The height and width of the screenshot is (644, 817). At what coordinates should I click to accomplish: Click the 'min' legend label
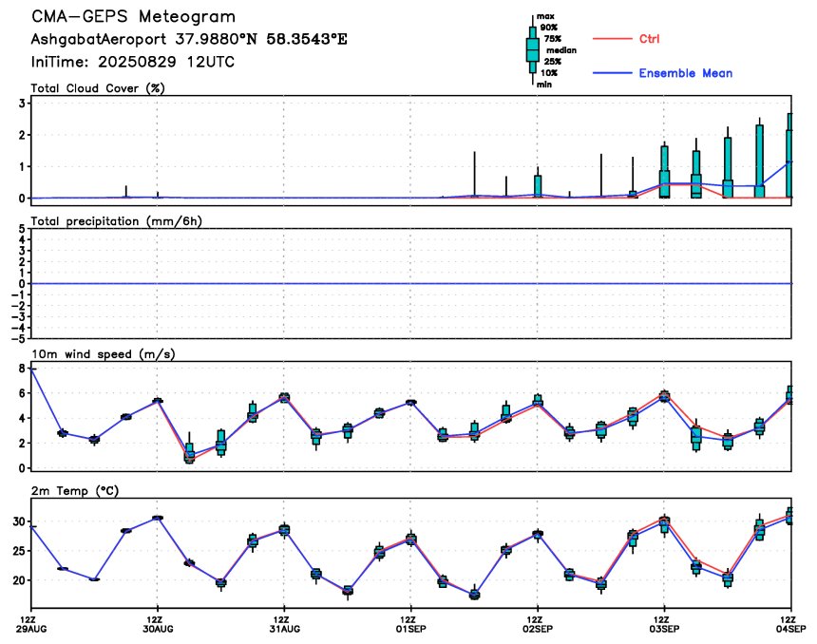[x=544, y=85]
